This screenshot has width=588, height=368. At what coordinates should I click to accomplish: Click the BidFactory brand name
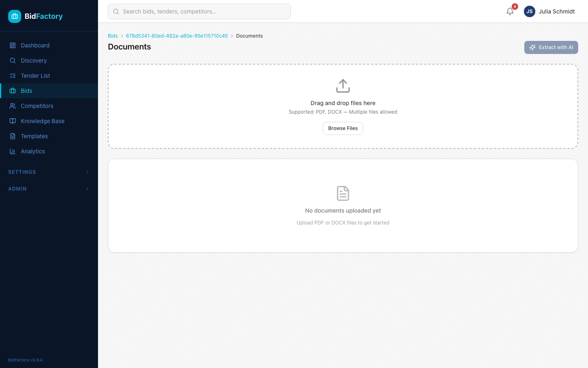[x=44, y=16]
